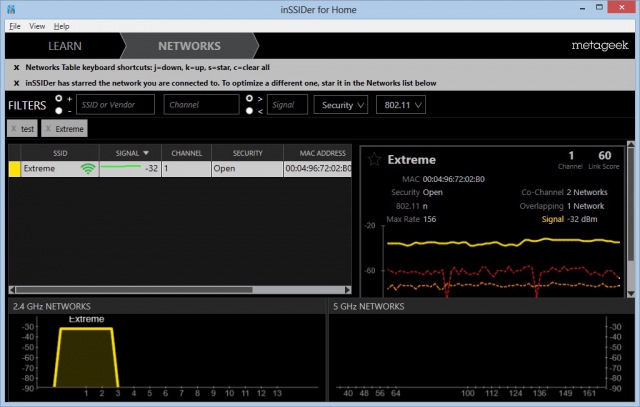Select the less-than signal radio button

coord(249,111)
